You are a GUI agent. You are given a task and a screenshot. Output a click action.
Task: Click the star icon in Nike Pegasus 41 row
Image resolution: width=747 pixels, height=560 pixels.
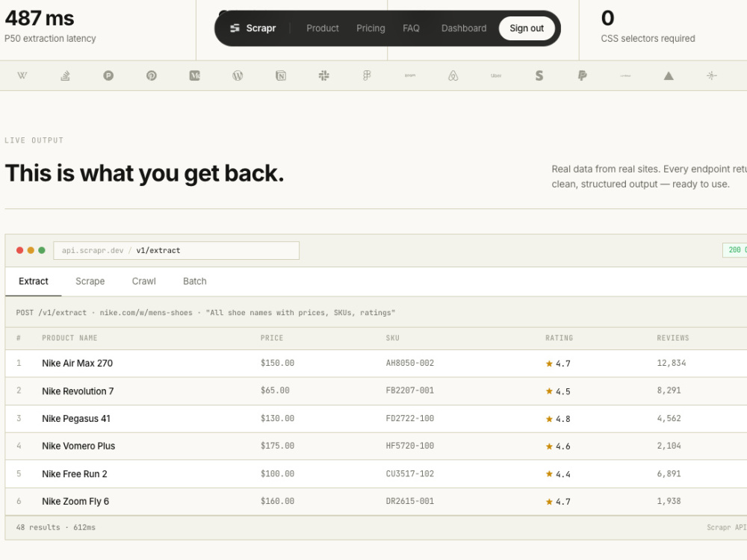pyautogui.click(x=549, y=419)
